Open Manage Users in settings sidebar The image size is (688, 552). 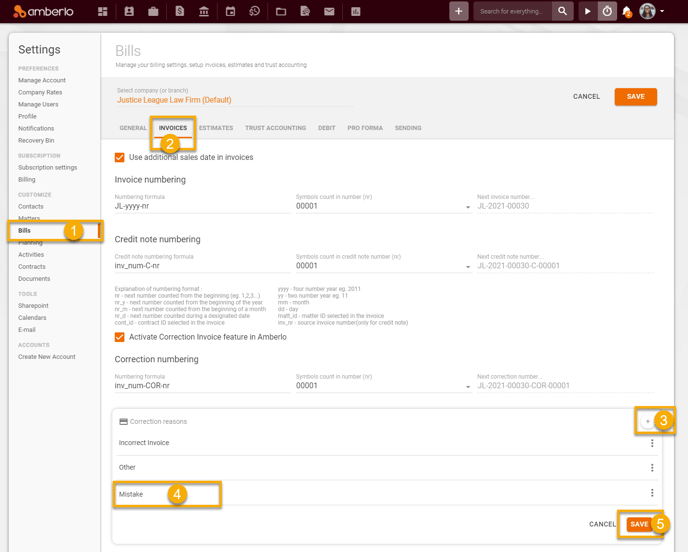tap(38, 104)
